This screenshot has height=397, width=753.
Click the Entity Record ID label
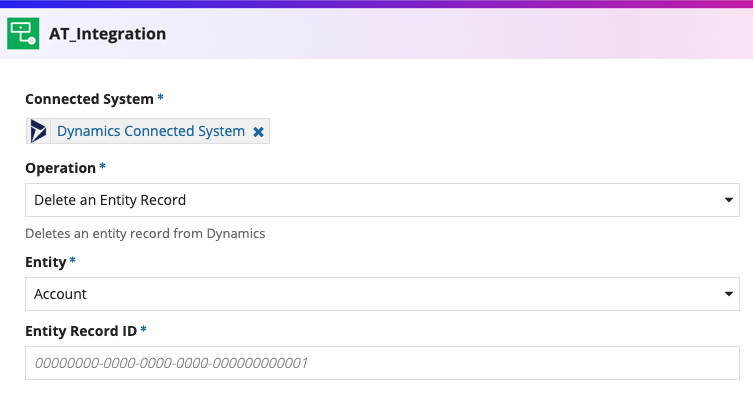pos(81,331)
